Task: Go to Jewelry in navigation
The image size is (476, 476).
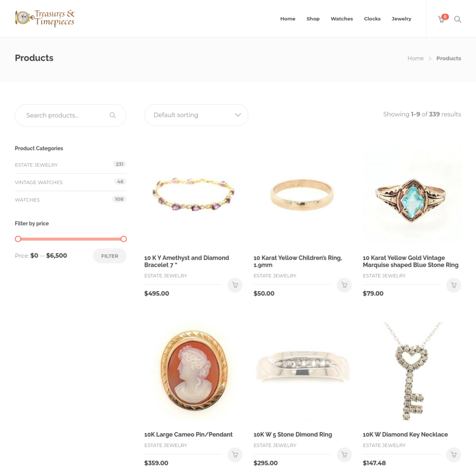Action: [401, 19]
